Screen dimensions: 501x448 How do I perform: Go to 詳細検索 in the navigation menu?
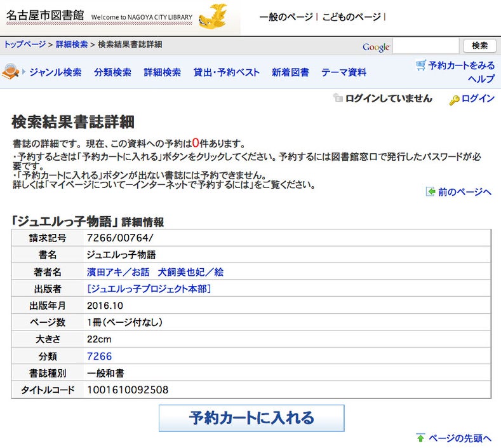(162, 72)
